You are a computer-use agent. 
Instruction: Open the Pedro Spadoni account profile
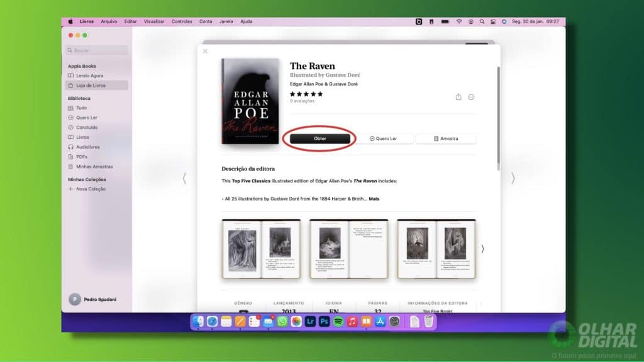[x=93, y=300]
